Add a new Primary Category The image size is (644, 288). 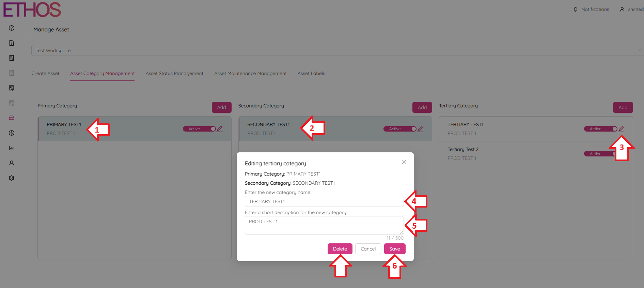pos(222,107)
